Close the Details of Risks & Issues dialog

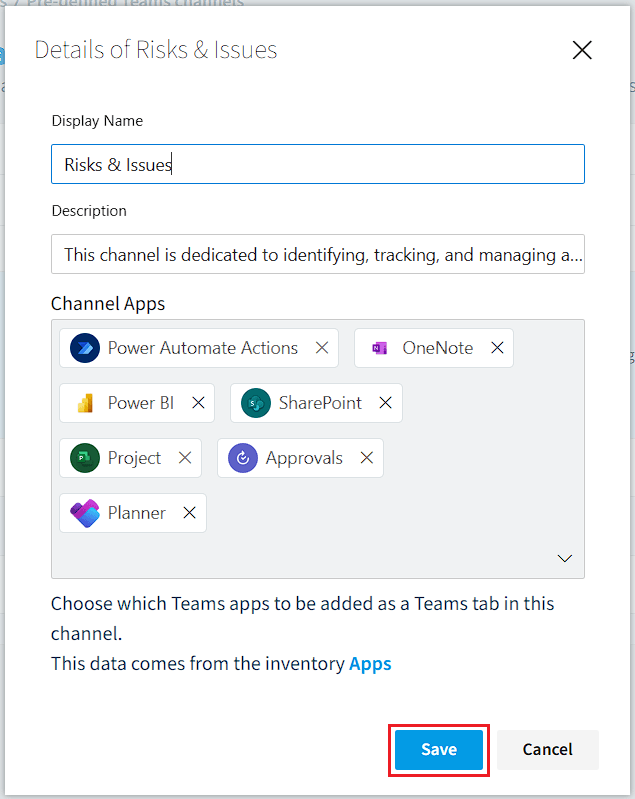582,50
